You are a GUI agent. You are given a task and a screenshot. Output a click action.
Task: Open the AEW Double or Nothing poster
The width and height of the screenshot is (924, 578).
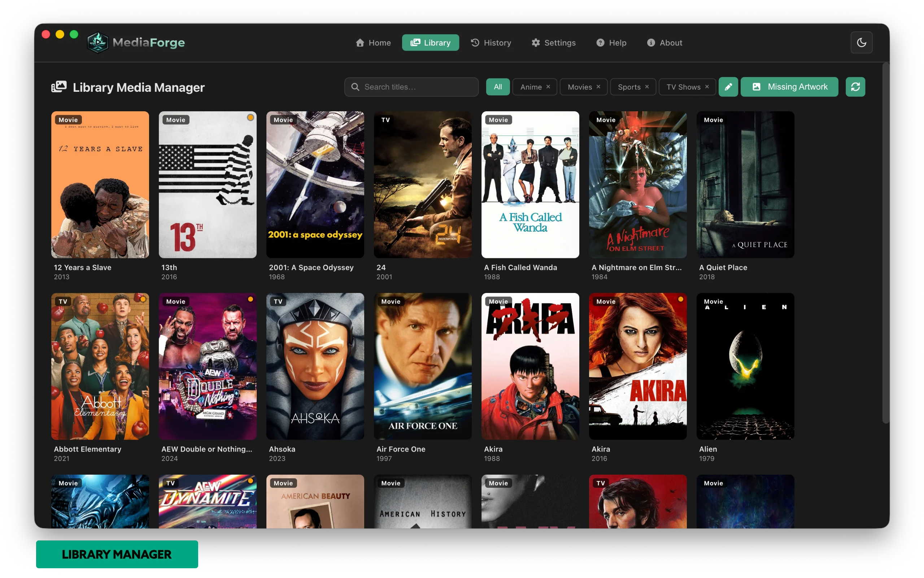208,366
